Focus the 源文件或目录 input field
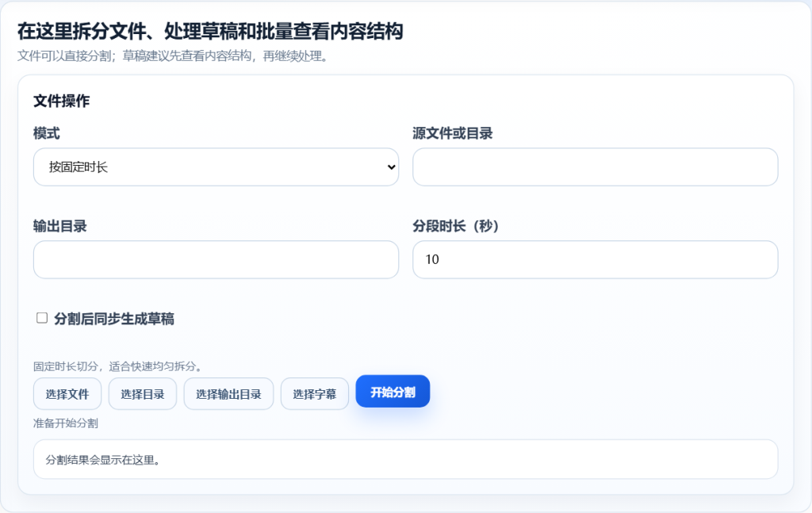The image size is (812, 513). click(x=595, y=167)
